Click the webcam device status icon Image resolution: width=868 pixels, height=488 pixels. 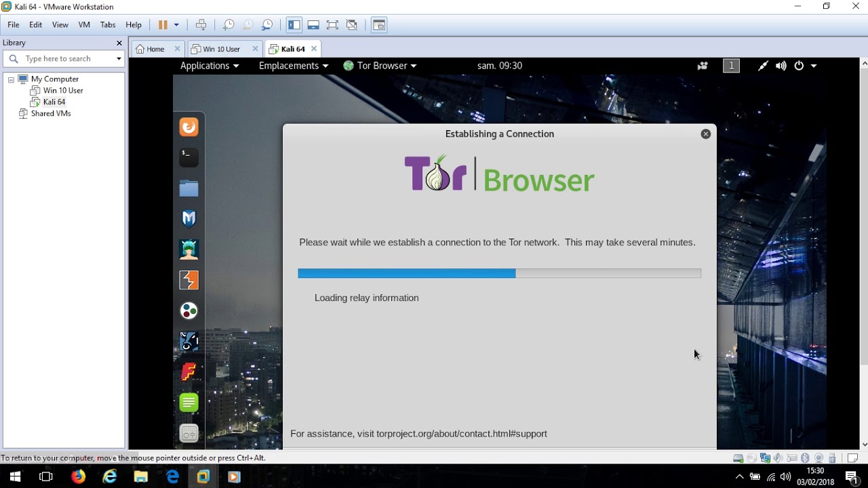coord(819,458)
